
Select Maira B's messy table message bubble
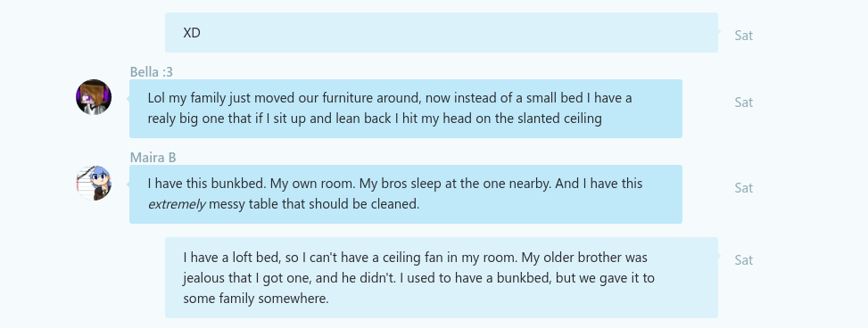coord(406,194)
